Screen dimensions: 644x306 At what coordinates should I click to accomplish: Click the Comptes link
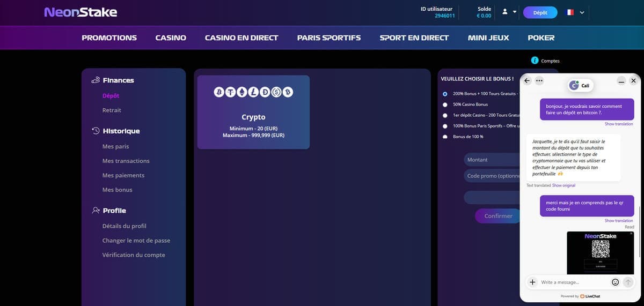(x=550, y=61)
